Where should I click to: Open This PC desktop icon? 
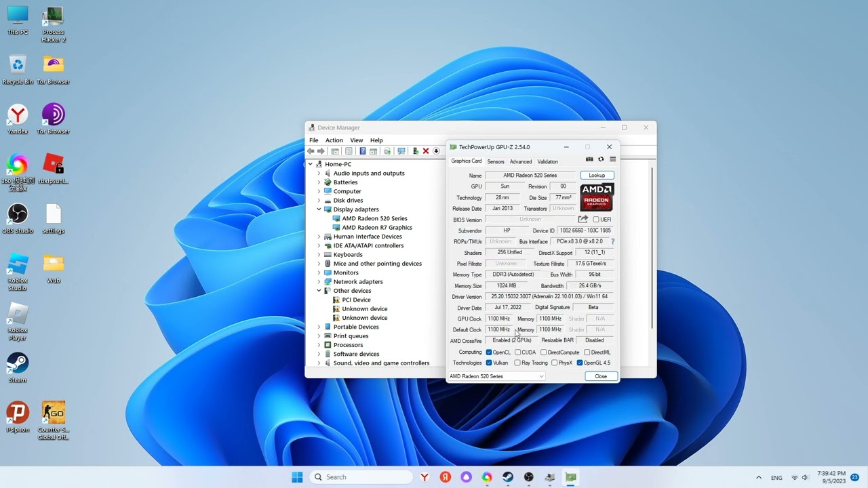click(x=18, y=20)
